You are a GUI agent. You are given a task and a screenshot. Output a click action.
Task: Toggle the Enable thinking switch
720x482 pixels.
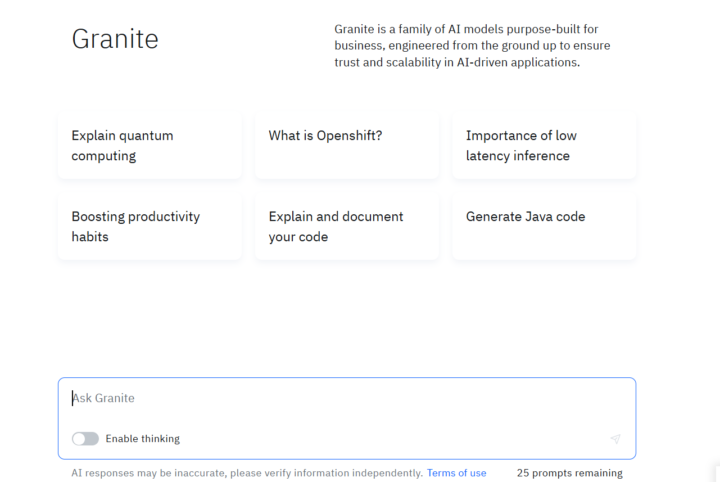pos(85,439)
